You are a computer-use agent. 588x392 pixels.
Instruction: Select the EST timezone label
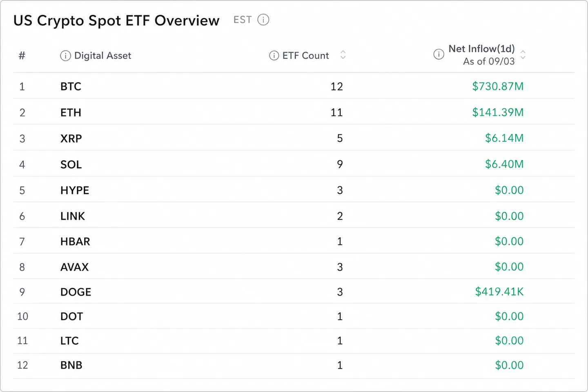(x=243, y=20)
